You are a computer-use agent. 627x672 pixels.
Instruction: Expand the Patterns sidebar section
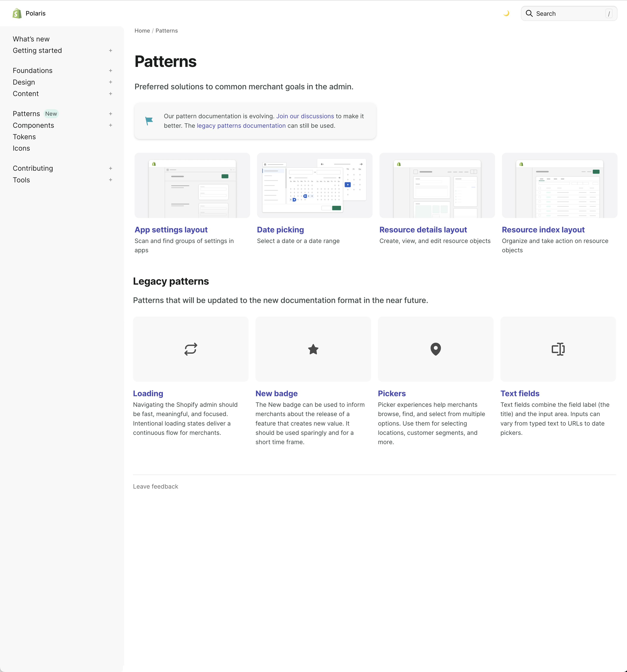pos(110,114)
